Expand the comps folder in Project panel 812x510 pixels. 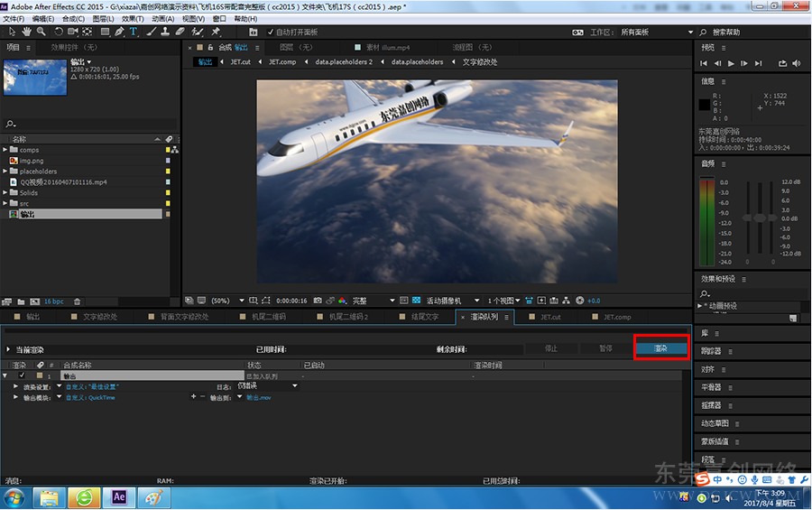click(x=5, y=150)
